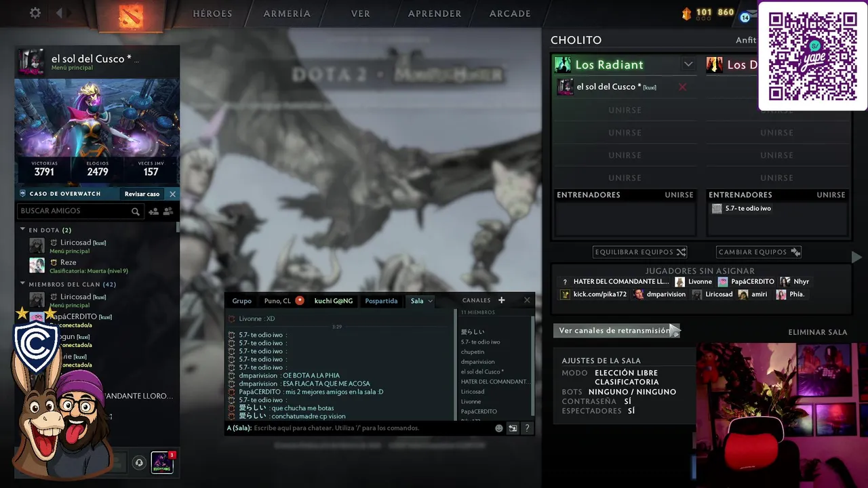The width and height of the screenshot is (868, 488).
Task: Open the Ver menu
Action: [361, 14]
